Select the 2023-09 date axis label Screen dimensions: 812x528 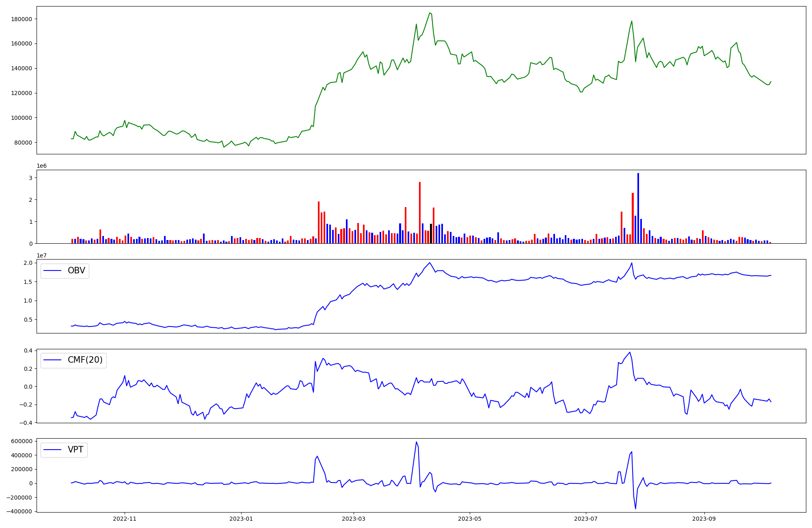click(704, 519)
